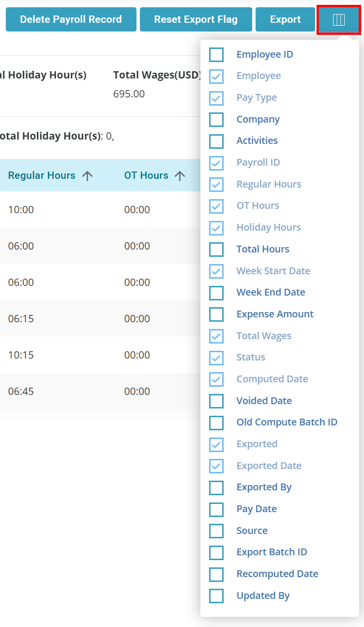Image resolution: width=364 pixels, height=627 pixels.
Task: Tick the Activities column checkbox
Action: tap(216, 141)
